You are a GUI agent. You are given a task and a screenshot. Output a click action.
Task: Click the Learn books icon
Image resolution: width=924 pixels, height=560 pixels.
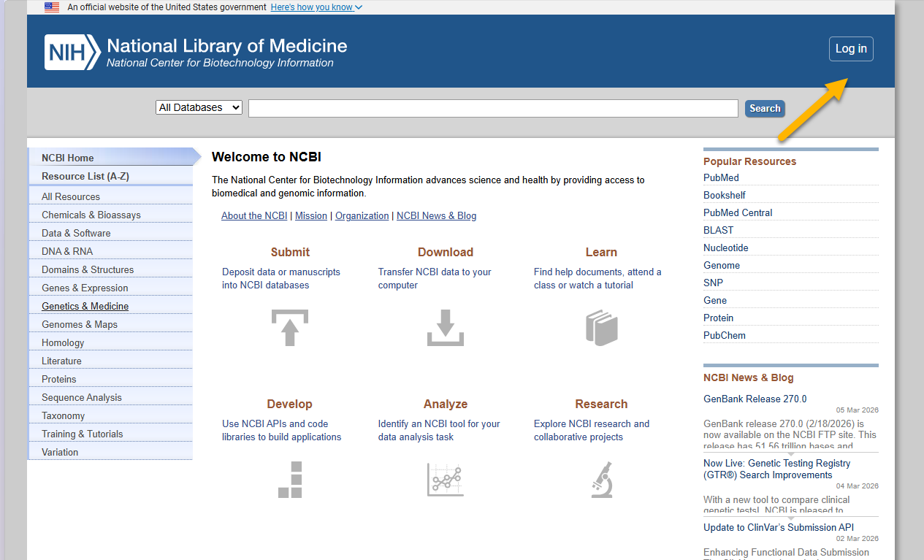(601, 328)
